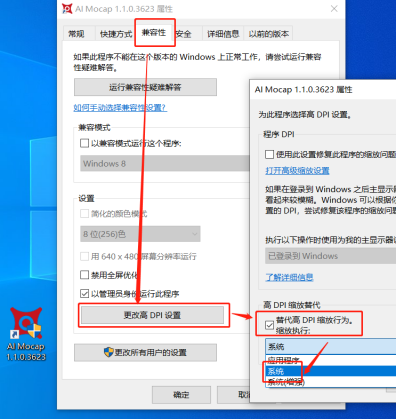The height and width of the screenshot is (419, 397).
Task: Toggle 禁用全屏优化 checkbox
Action: pos(84,275)
